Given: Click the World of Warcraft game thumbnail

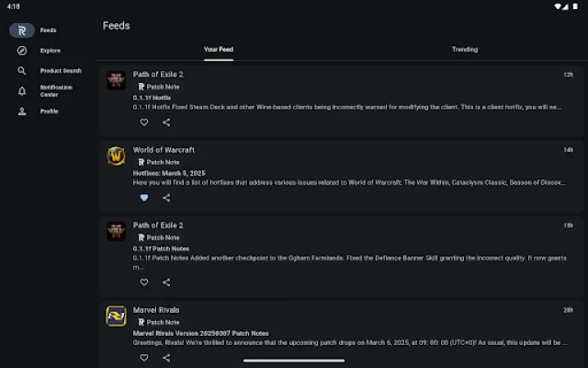Looking at the screenshot, I should coord(116,155).
